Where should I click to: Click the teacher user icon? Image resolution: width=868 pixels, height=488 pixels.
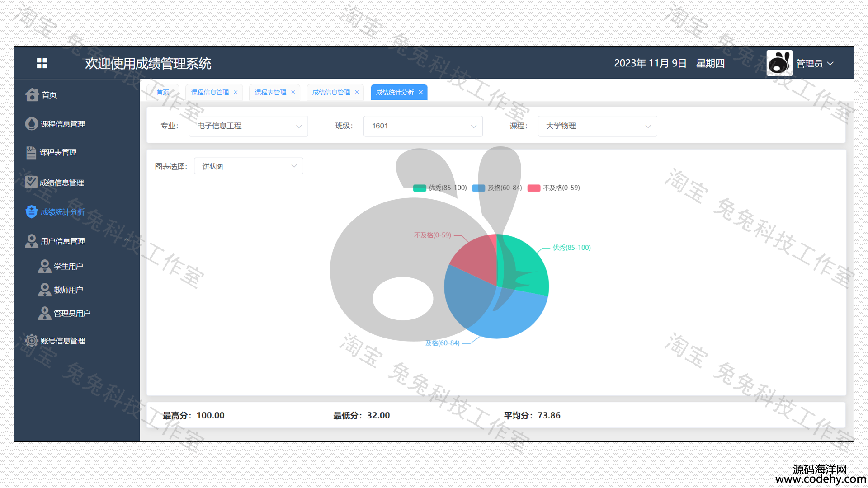45,290
